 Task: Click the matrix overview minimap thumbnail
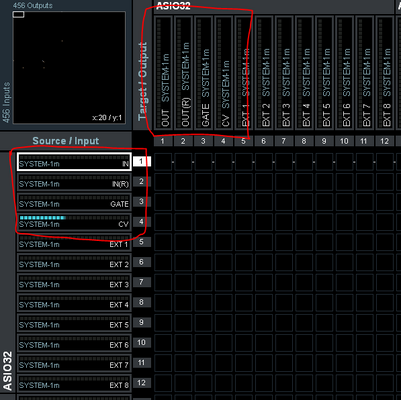click(x=69, y=68)
